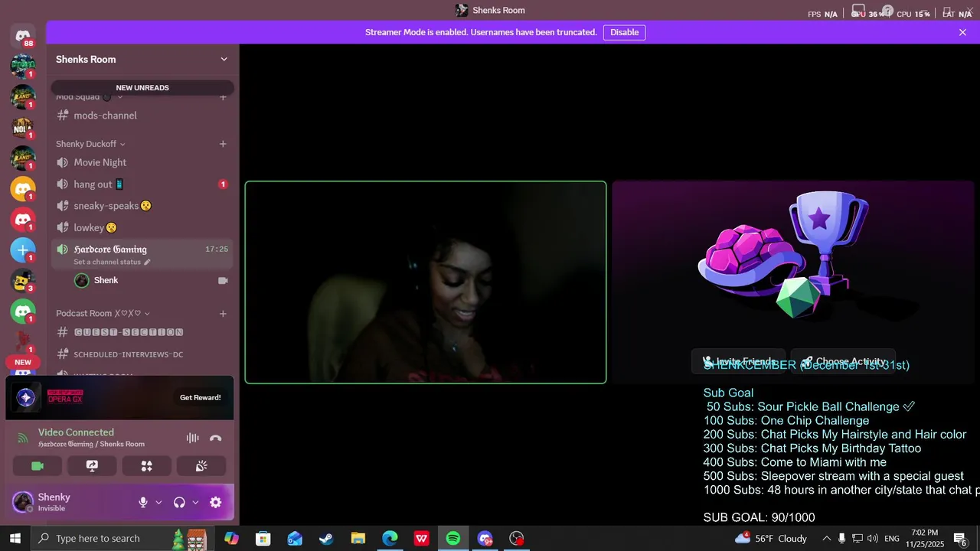Screen dimensions: 980x551
Task: Open User Settings gear
Action: (215, 502)
